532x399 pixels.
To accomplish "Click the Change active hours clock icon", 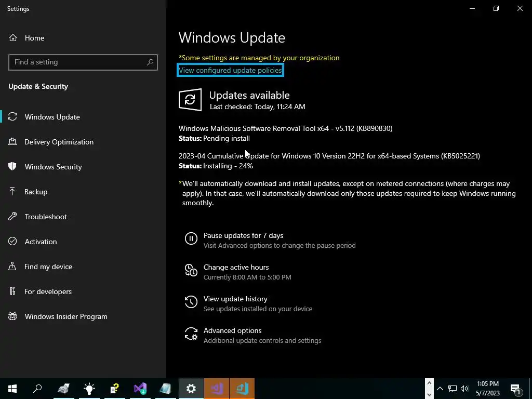I will [x=191, y=270].
